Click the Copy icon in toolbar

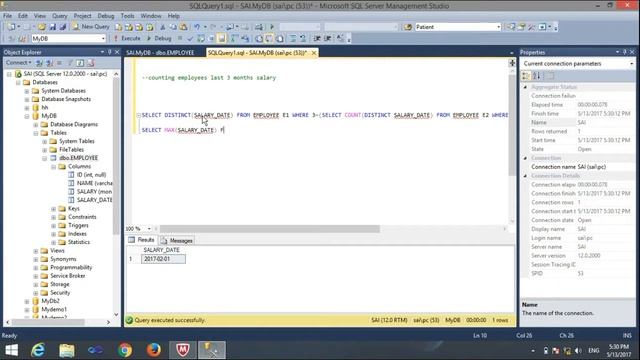[x=173, y=27]
